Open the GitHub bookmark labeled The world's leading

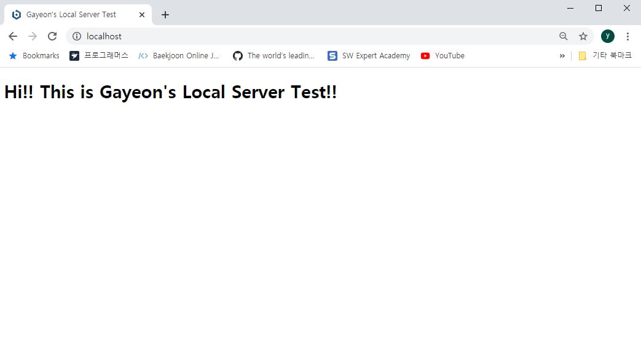coord(273,55)
